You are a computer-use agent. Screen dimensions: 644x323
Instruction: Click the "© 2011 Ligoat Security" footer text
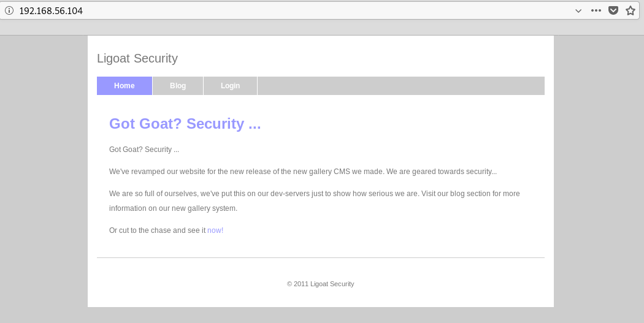[320, 284]
